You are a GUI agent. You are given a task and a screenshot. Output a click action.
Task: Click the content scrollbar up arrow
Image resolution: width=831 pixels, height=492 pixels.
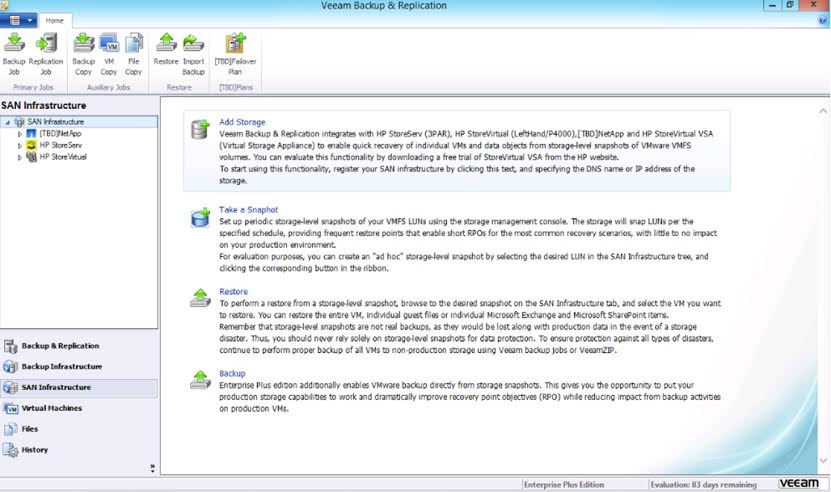click(x=823, y=111)
